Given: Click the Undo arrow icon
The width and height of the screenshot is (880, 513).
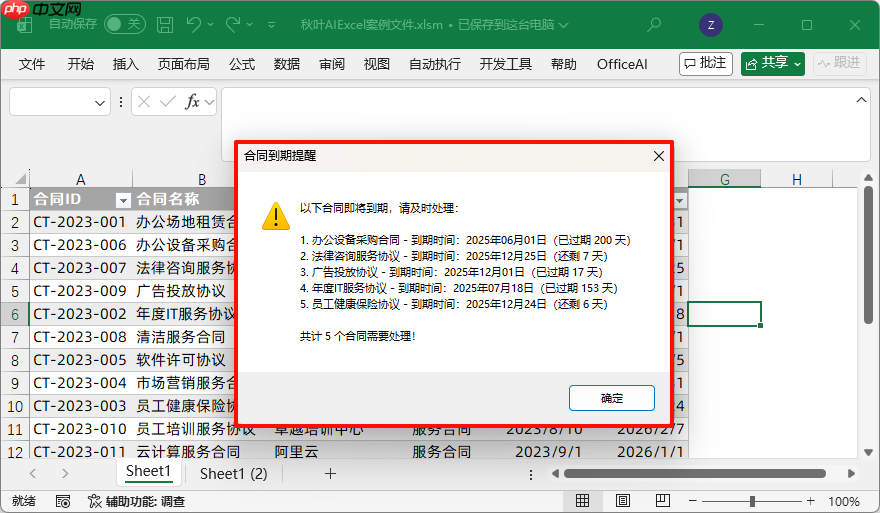Looking at the screenshot, I should [x=194, y=24].
